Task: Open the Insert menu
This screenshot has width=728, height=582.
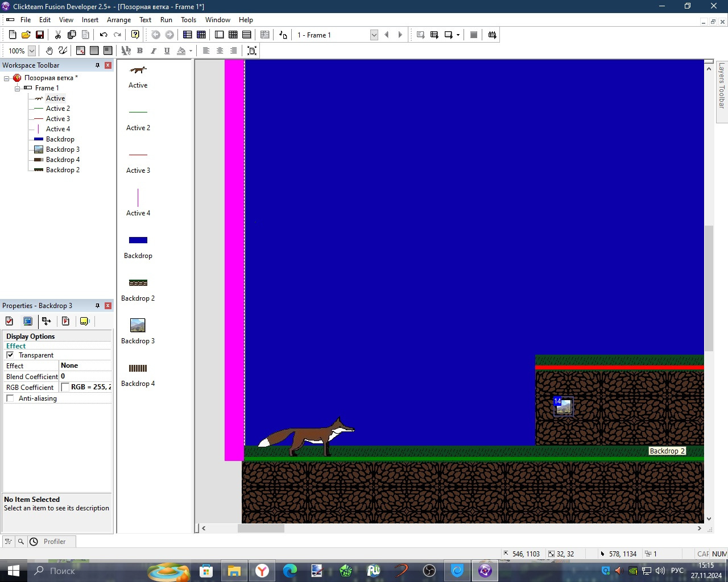Action: (x=90, y=19)
